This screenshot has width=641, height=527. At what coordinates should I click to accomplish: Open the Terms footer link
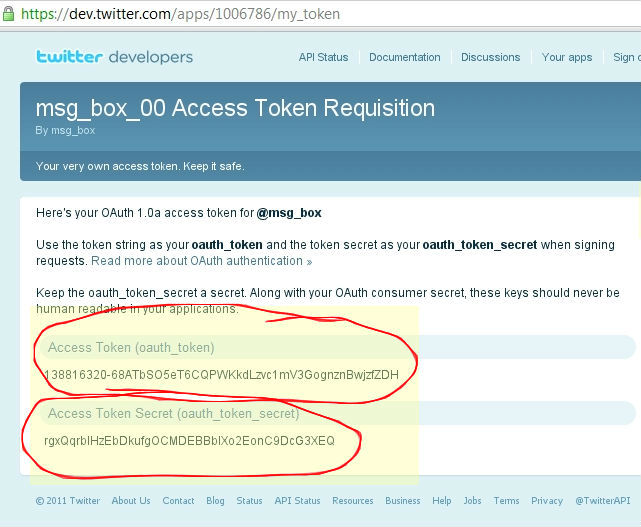tap(507, 500)
